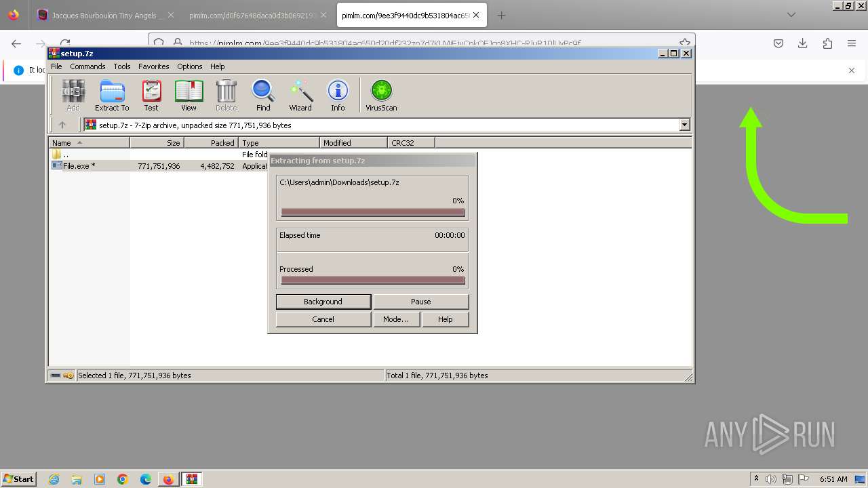868x488 pixels.
Task: Send extraction to Background
Action: 323,302
